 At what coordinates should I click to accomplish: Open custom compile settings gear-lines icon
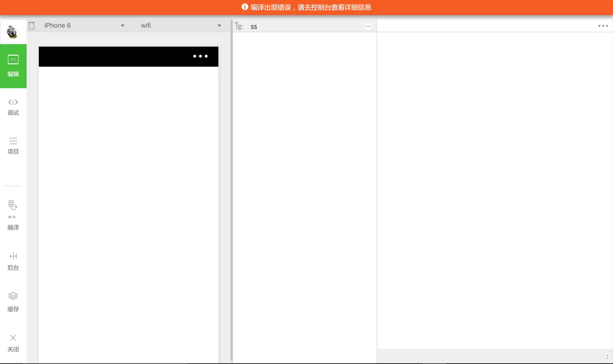[12, 217]
